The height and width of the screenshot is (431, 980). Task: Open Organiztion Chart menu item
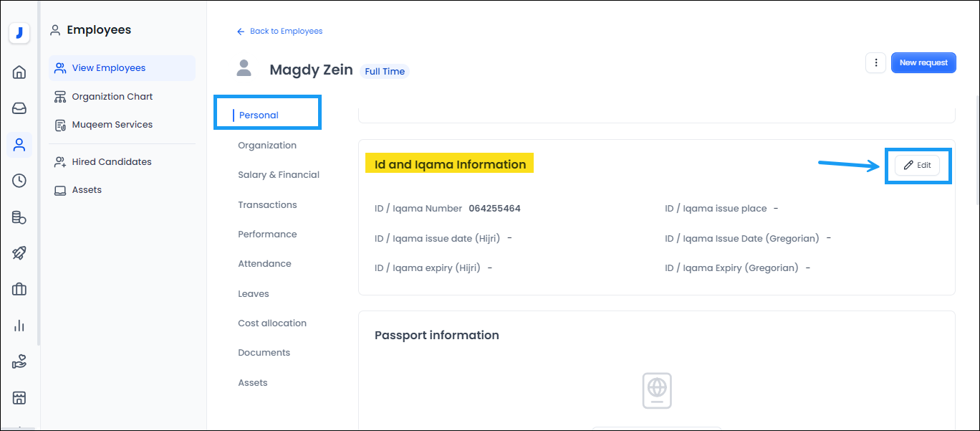point(112,97)
